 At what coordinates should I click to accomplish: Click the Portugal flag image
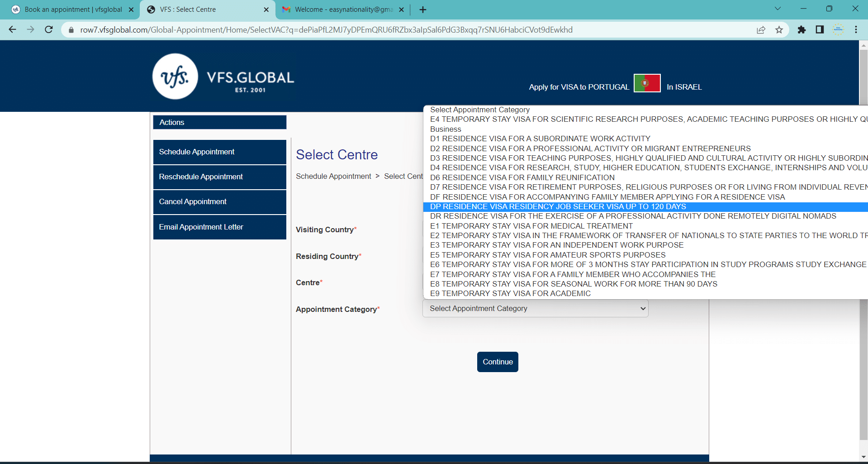pos(647,83)
